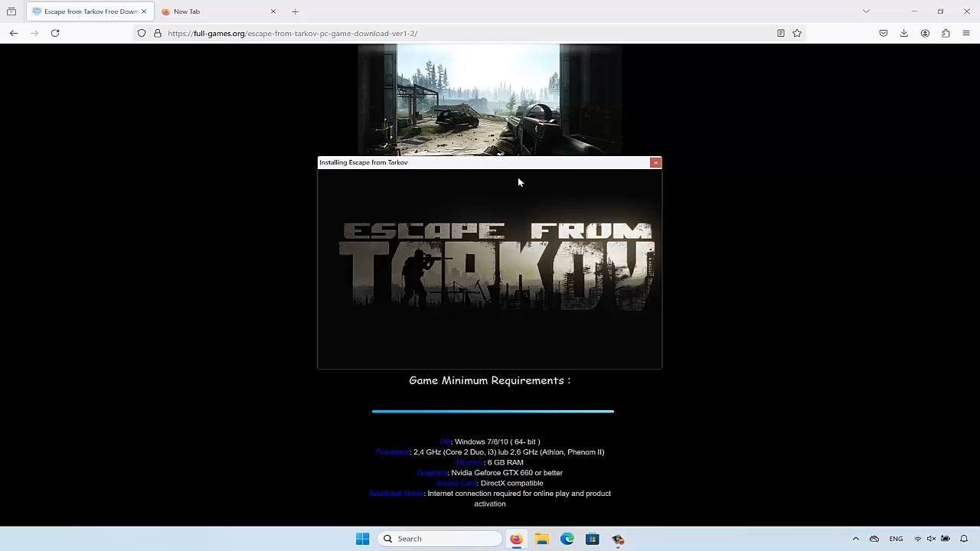980x551 pixels.
Task: View site security padlock information
Action: tap(158, 33)
